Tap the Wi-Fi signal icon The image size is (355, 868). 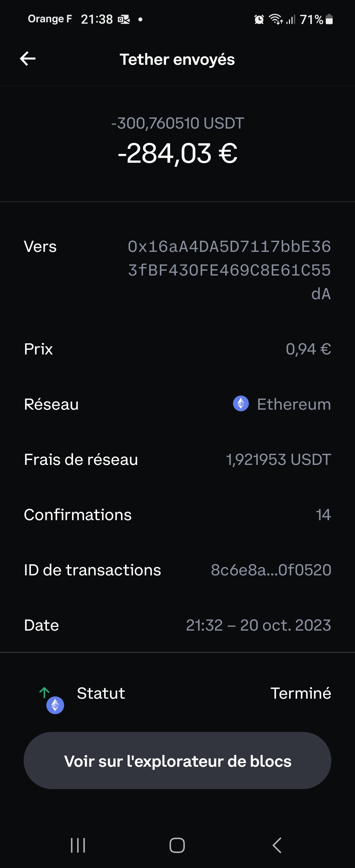(275, 19)
